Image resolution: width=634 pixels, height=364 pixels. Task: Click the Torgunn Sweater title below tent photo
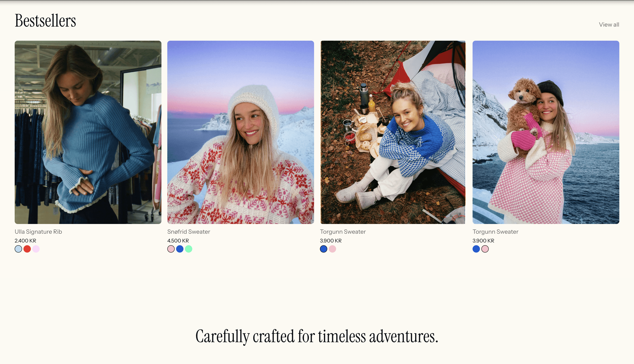click(343, 232)
